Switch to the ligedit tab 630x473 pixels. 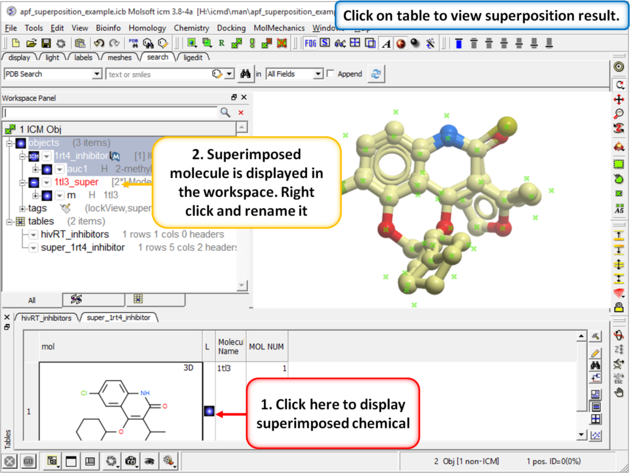(190, 58)
